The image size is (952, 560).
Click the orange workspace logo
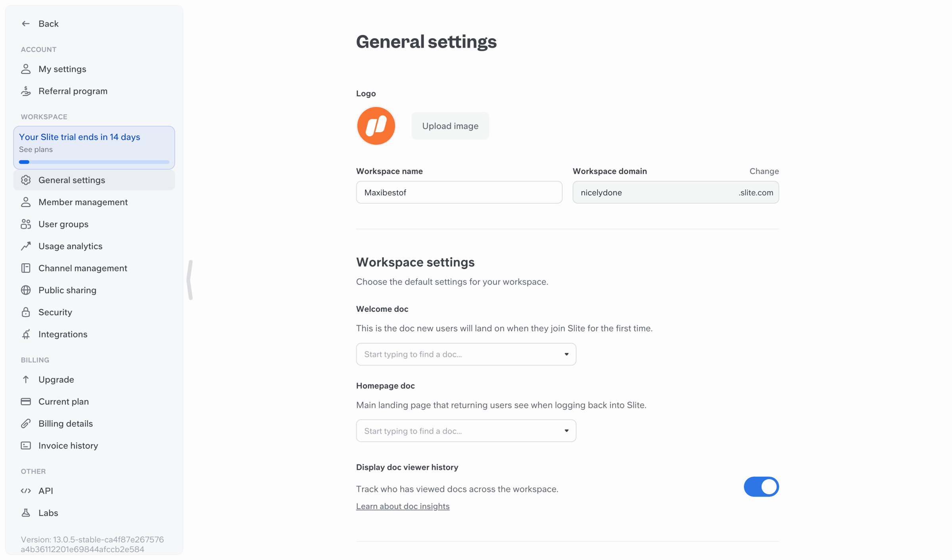(376, 126)
